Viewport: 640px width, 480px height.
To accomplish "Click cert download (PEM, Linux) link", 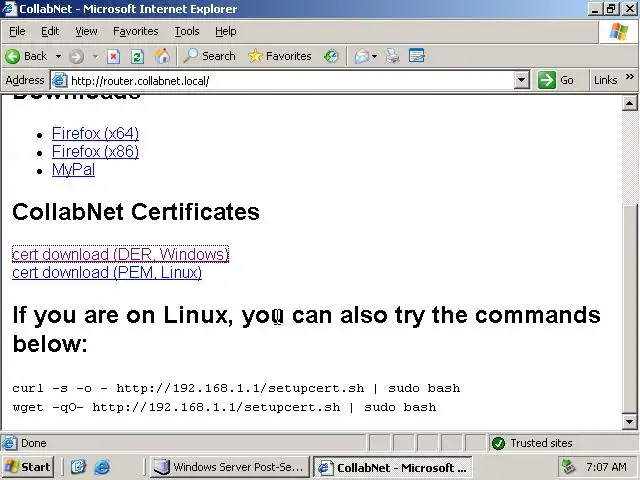I will [107, 272].
